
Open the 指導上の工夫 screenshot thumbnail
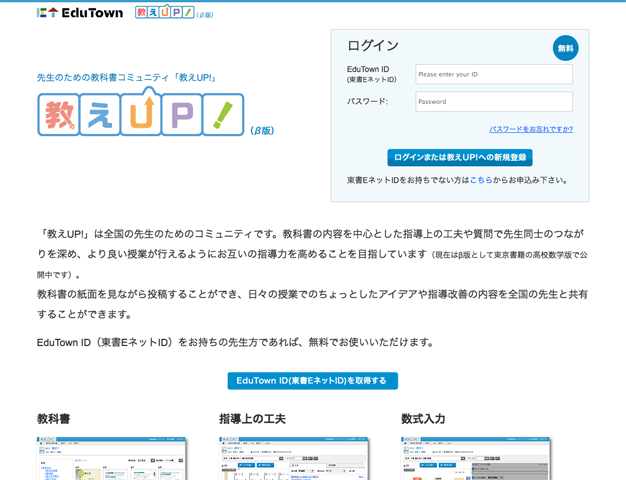pos(293,458)
